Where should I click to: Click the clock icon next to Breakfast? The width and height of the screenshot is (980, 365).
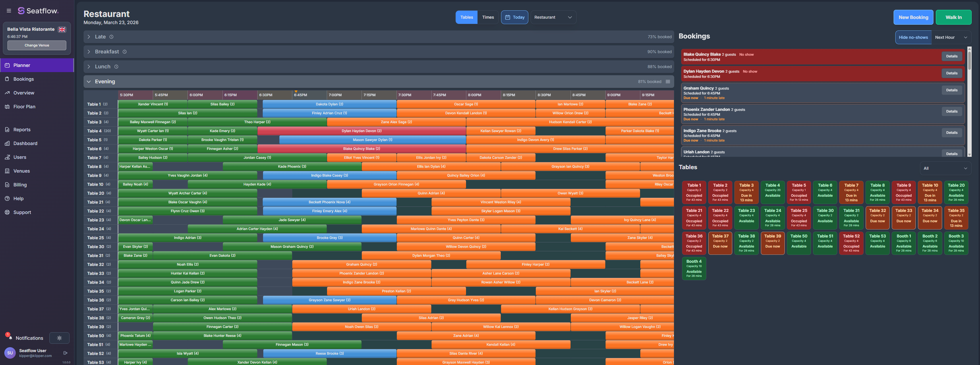click(x=124, y=52)
